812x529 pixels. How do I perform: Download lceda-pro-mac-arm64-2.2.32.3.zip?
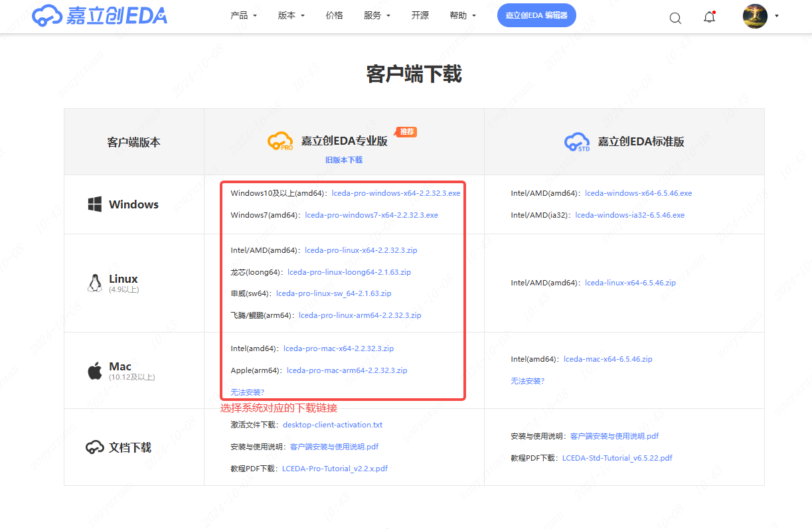tap(347, 370)
